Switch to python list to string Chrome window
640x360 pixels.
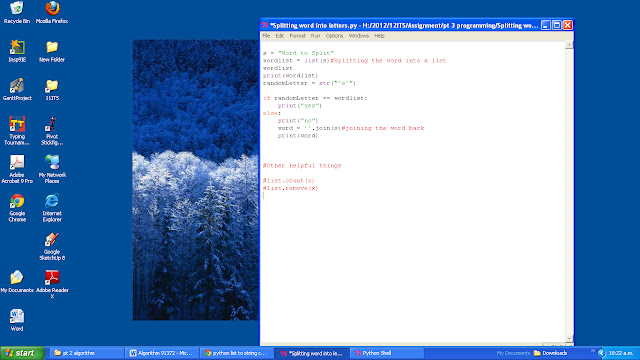(x=237, y=353)
